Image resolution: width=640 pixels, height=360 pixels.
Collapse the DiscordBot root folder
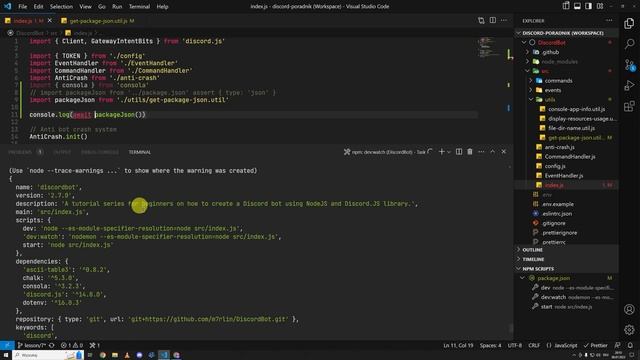tap(567, 42)
